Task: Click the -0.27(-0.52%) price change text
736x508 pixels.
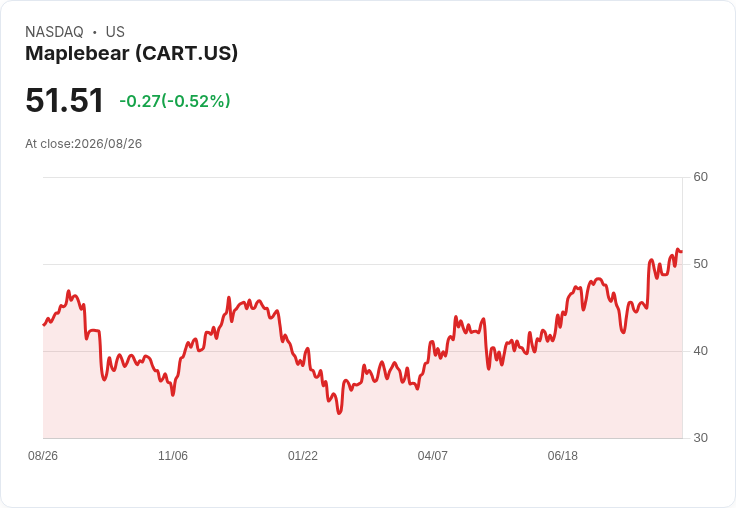Action: [175, 101]
